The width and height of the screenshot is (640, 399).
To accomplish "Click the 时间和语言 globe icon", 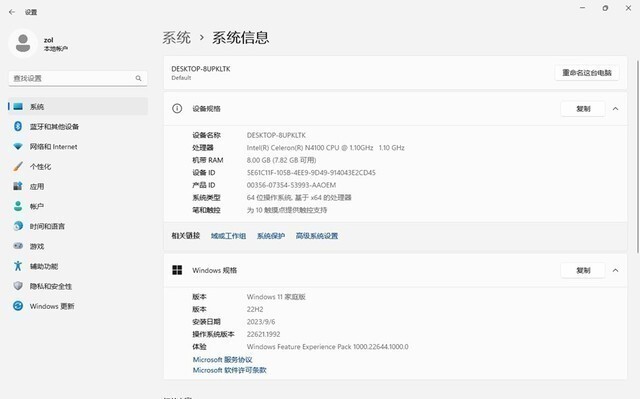I will point(18,226).
